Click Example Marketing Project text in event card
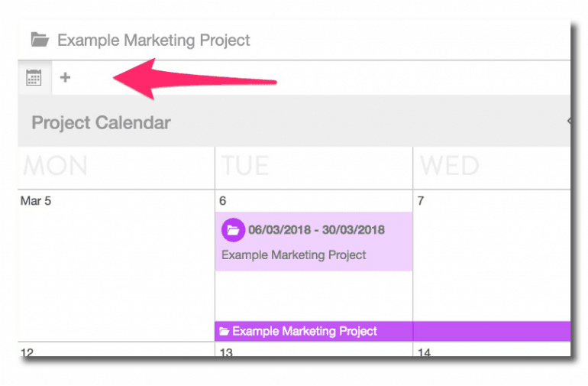The width and height of the screenshot is (588, 386). coord(293,255)
